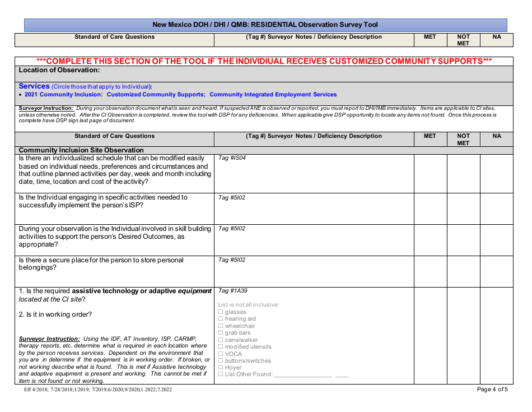Click NOT MET cell for skill building activities question
The image size is (532, 412).
(x=463, y=240)
